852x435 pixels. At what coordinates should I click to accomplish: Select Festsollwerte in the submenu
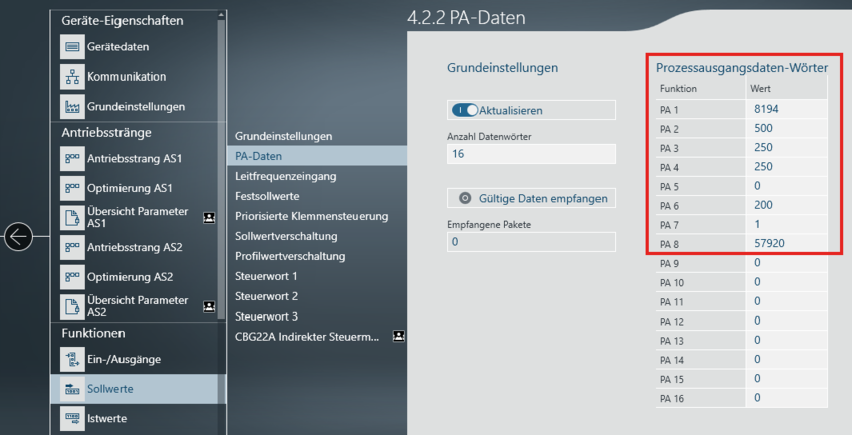[x=267, y=196]
